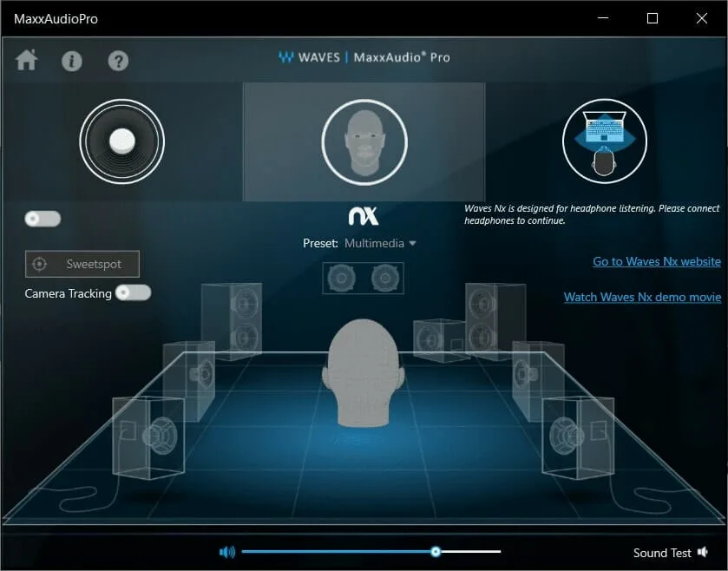728x571 pixels.
Task: Click the front-right virtual speaker box
Action: coord(578,437)
